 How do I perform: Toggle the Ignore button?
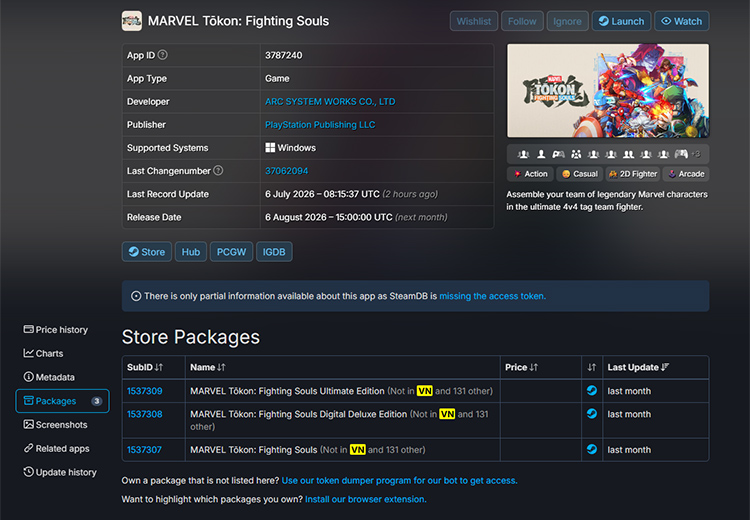567,21
